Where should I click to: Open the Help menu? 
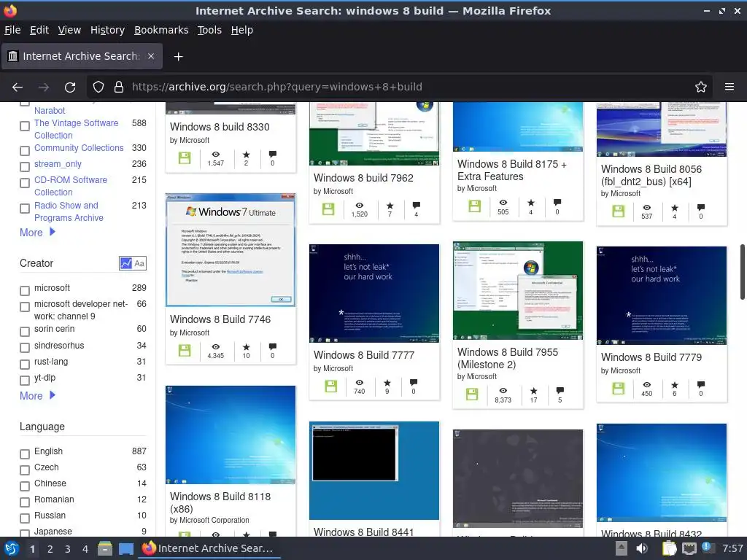pyautogui.click(x=241, y=30)
